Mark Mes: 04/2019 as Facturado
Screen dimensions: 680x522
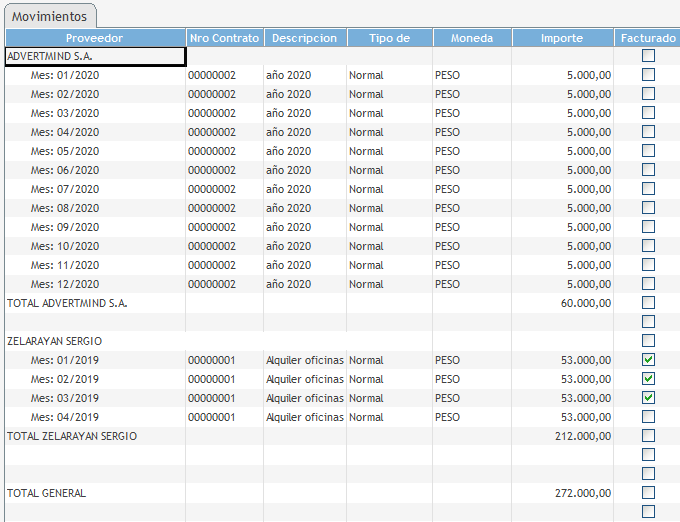tap(648, 417)
